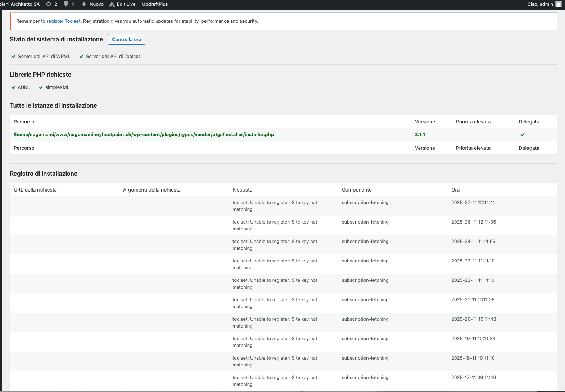Follow the register Toolset link

pos(63,21)
